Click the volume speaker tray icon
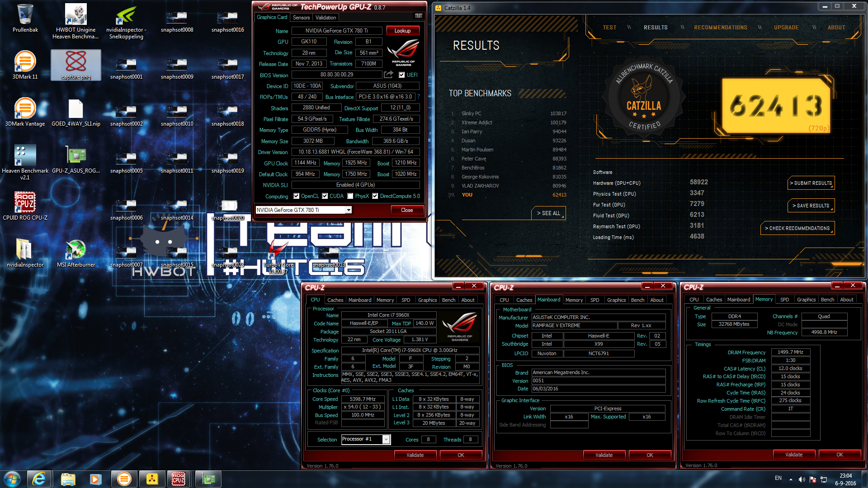 point(802,479)
